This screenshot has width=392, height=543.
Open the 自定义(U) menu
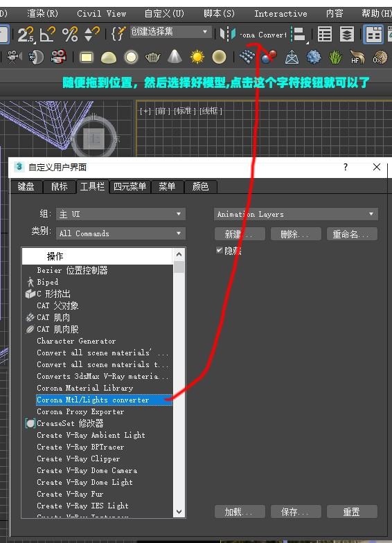coord(164,14)
